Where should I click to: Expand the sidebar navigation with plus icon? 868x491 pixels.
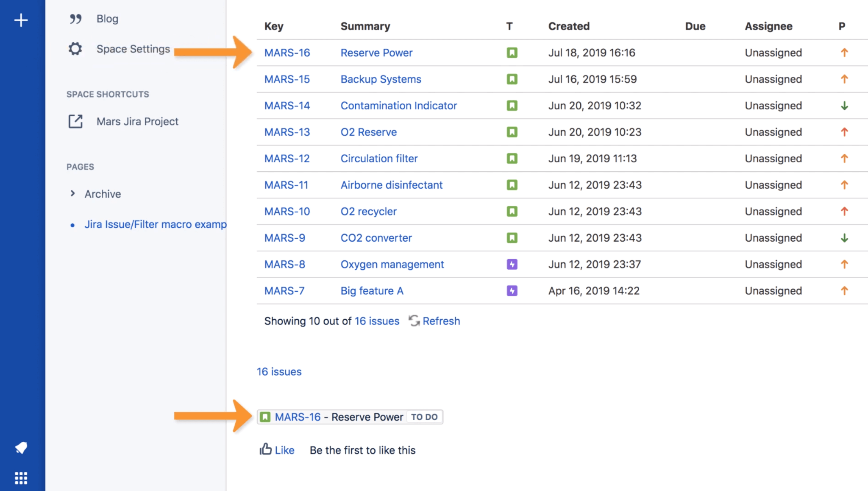pos(20,20)
